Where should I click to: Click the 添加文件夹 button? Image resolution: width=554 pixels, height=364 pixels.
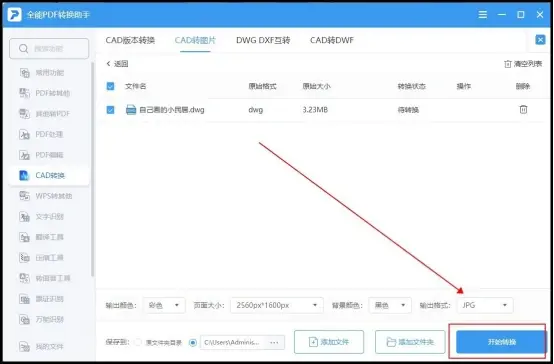click(x=410, y=342)
